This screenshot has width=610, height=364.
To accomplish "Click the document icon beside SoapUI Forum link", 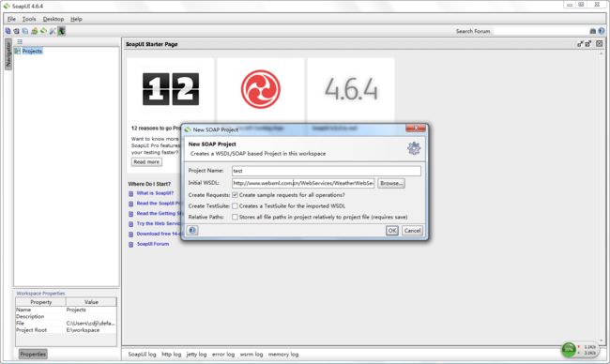I will [x=131, y=244].
